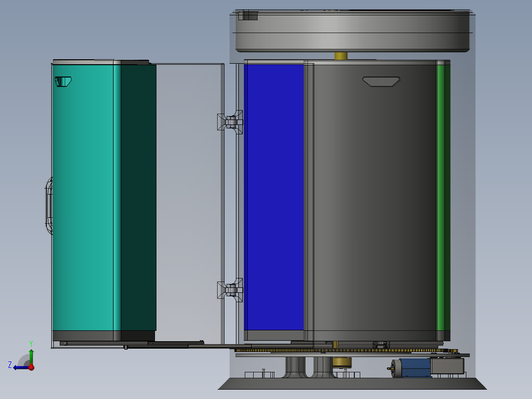
Task: Select the grip slot on the gray drum
Action: [x=381, y=81]
